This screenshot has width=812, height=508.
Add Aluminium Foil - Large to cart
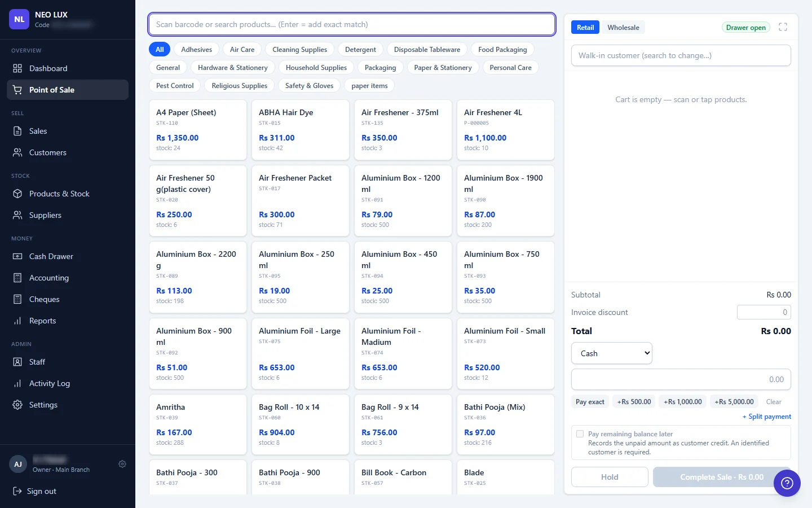click(301, 354)
